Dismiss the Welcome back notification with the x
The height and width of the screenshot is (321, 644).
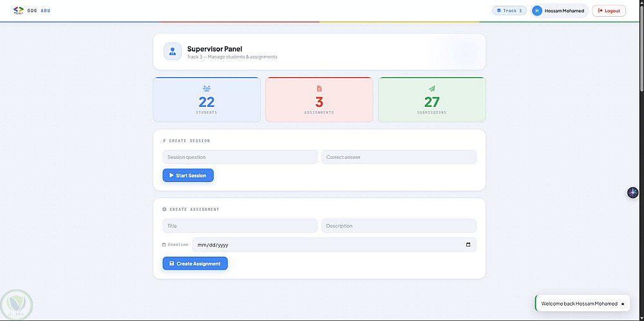tap(623, 304)
